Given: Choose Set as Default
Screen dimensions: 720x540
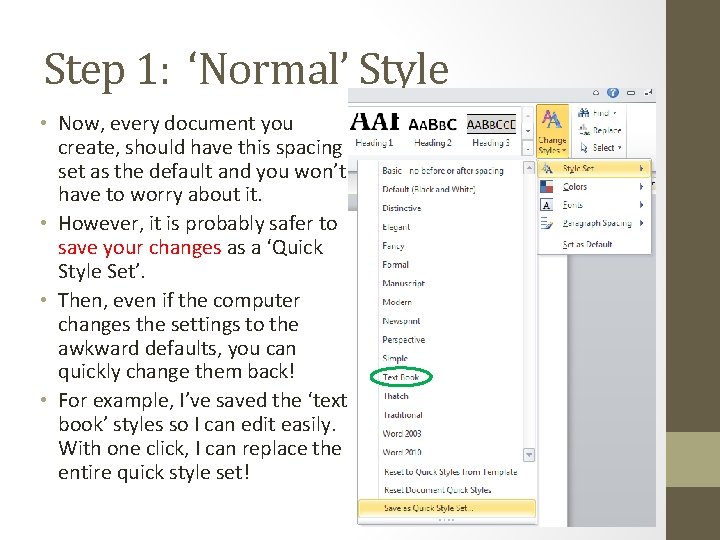Looking at the screenshot, I should pos(587,244).
